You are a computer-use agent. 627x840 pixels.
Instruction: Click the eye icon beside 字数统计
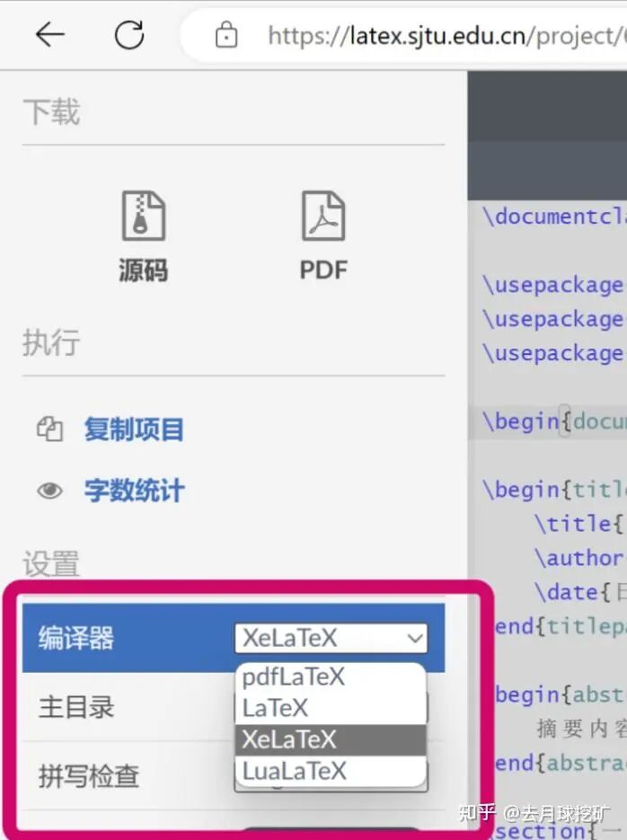(49, 491)
